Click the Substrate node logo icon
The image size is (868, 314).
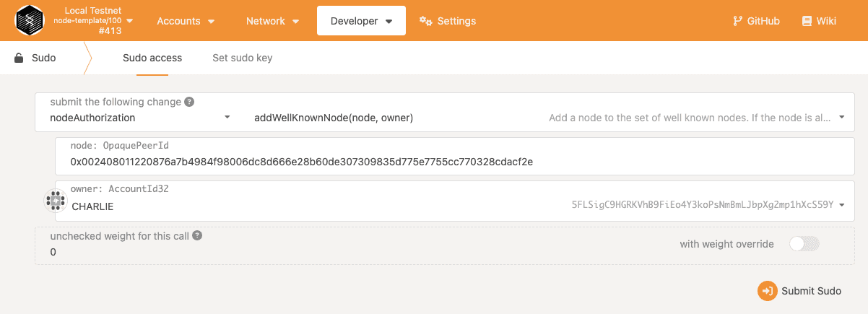click(30, 21)
